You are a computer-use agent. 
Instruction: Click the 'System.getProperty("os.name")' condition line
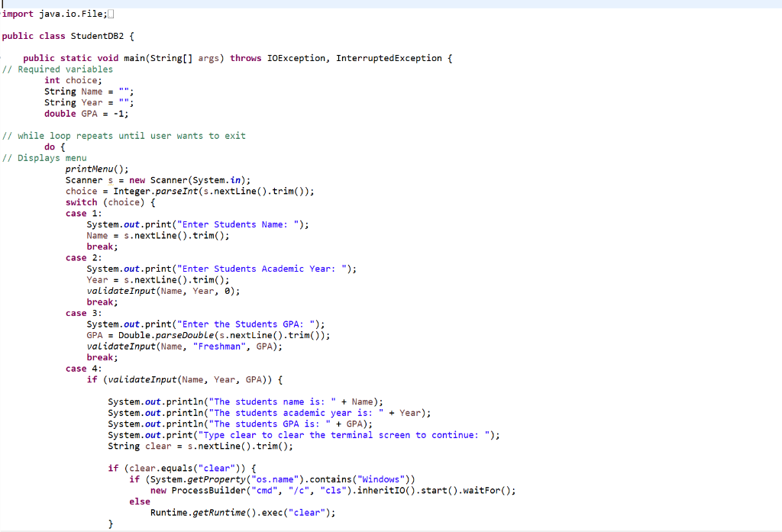(x=272, y=479)
